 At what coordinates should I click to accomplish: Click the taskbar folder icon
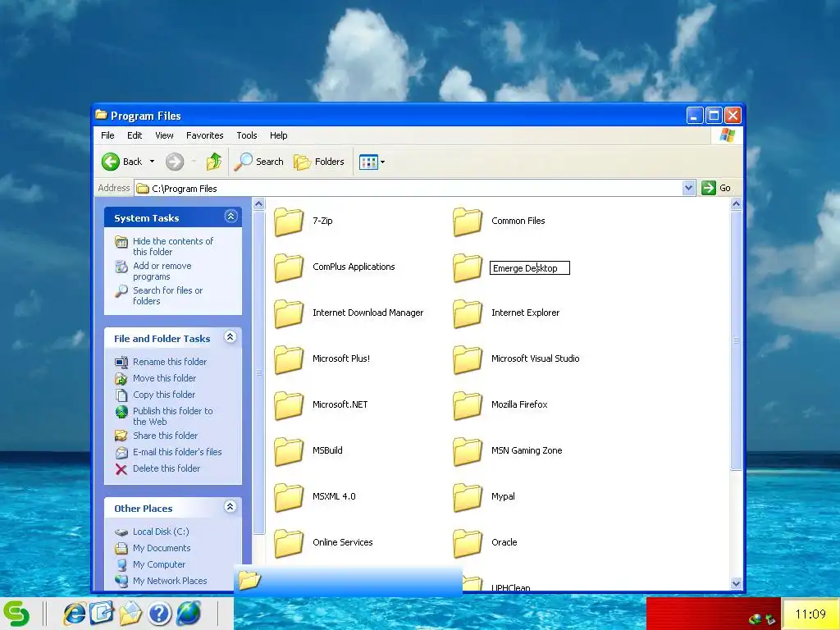[x=130, y=614]
